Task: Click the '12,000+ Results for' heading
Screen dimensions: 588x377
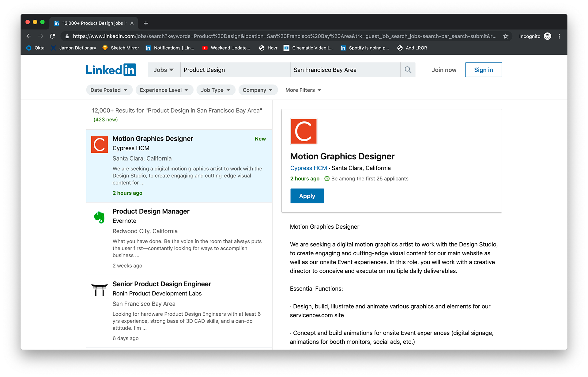Action: tap(177, 110)
